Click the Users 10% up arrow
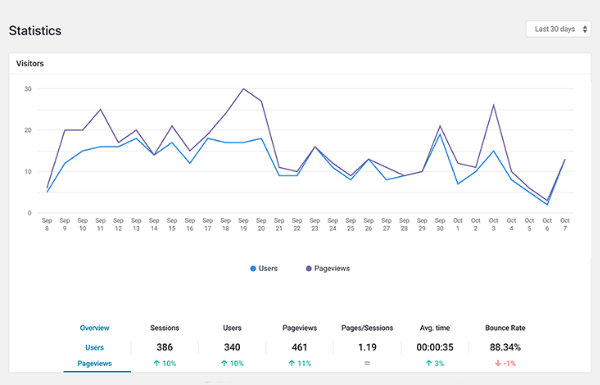Screen dimensions: 600x385 (224, 363)
